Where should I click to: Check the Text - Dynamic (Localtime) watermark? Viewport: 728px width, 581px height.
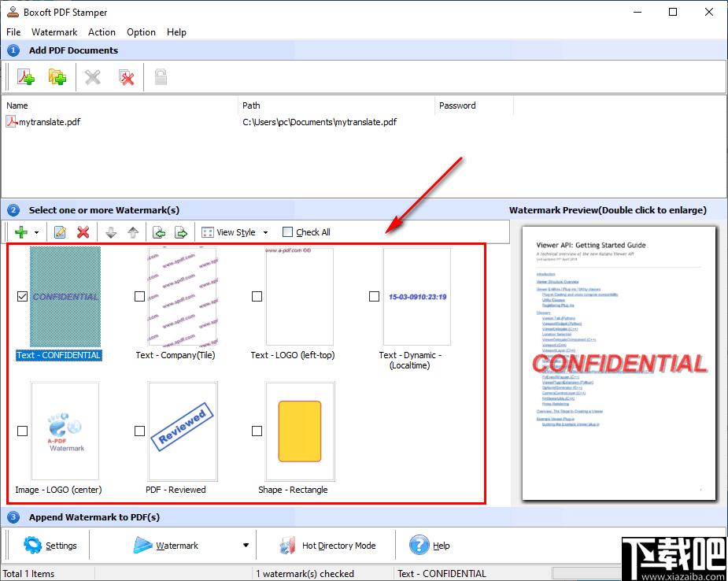click(374, 296)
